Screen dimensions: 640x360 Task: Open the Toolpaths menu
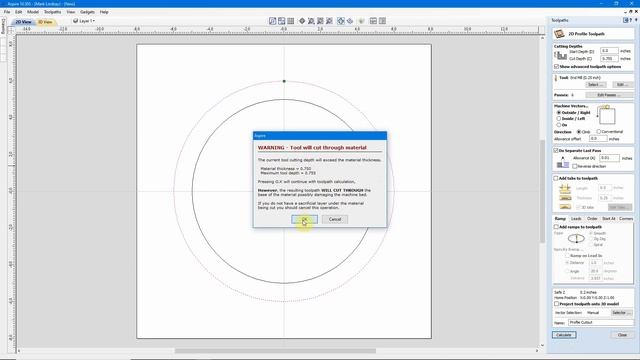coord(52,12)
